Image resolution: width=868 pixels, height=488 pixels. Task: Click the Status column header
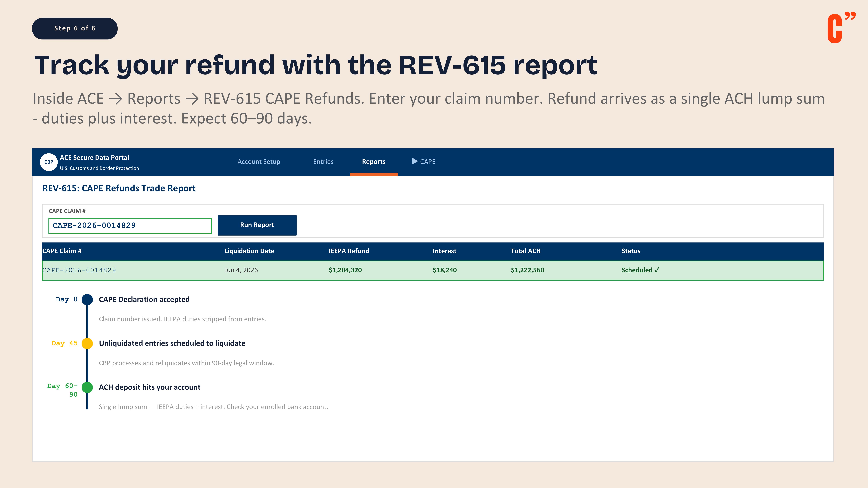(x=630, y=251)
